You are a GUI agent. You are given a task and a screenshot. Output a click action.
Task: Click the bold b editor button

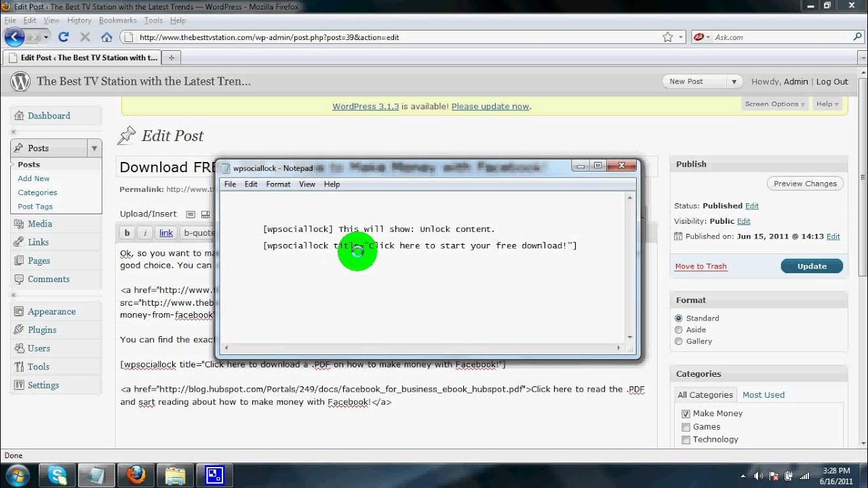pyautogui.click(x=127, y=233)
